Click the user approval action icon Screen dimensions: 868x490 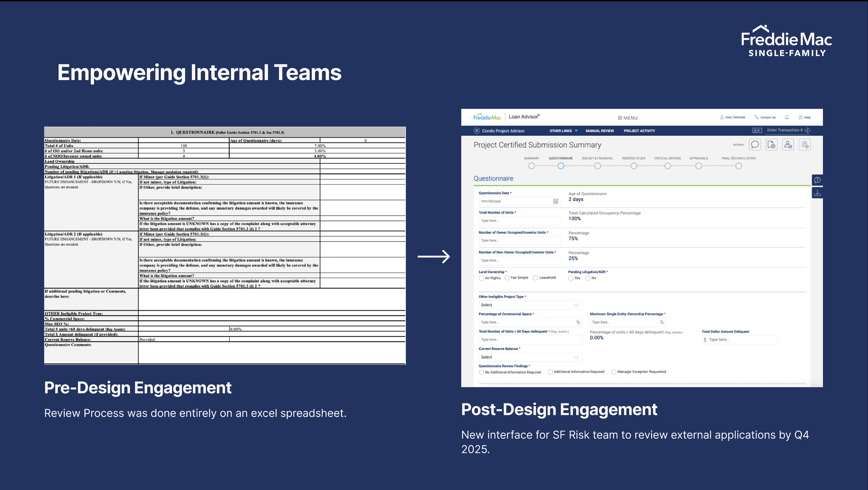coord(788,145)
